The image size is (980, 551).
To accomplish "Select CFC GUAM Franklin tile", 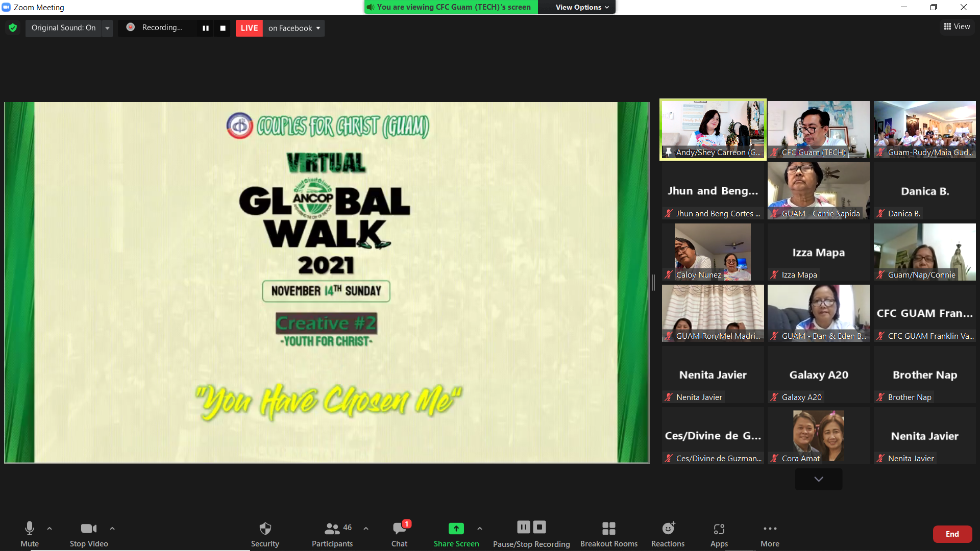I will [925, 313].
